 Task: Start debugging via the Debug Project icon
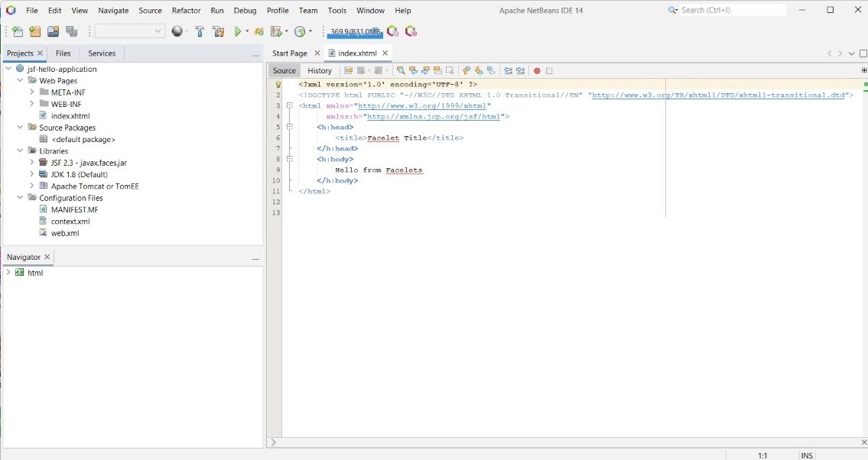coord(258,31)
